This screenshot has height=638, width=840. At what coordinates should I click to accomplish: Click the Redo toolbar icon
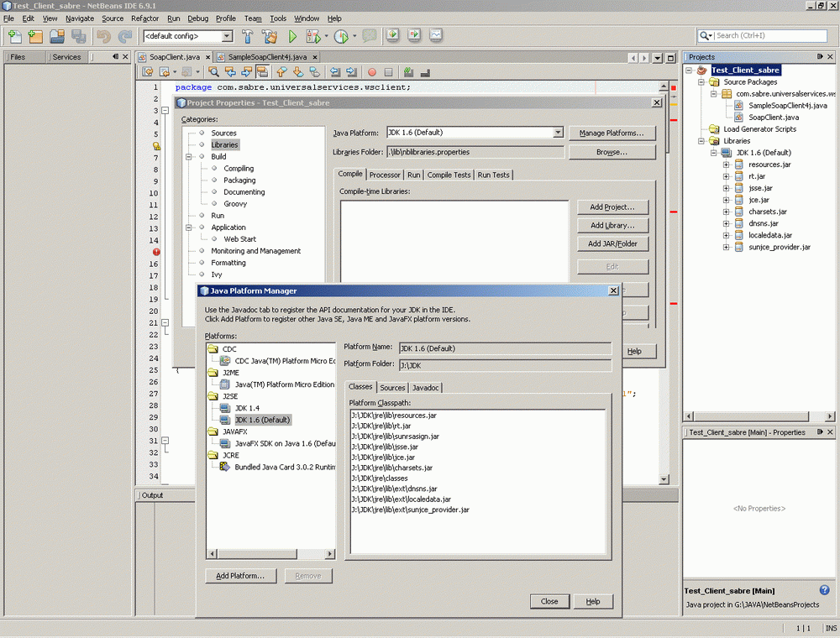125,36
